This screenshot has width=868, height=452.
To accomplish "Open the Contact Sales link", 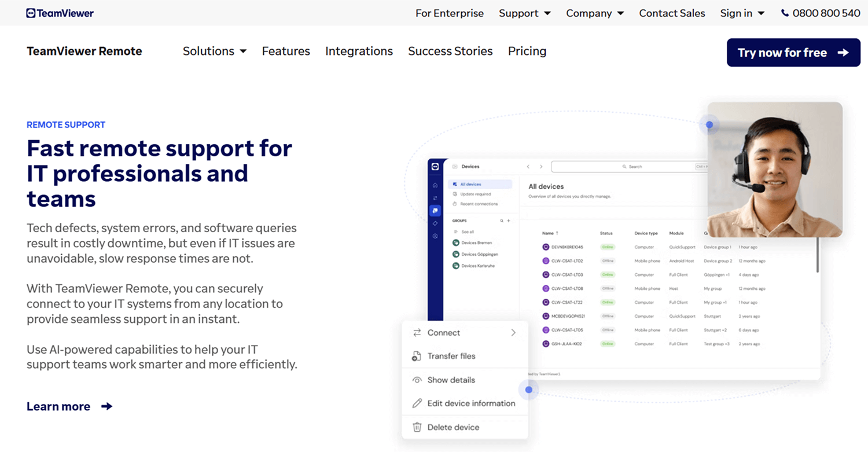I will tap(672, 13).
